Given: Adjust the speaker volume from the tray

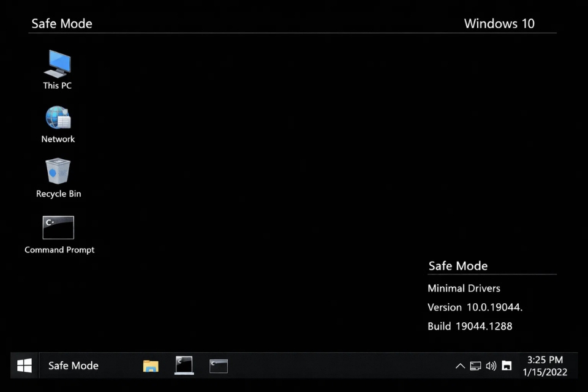Looking at the screenshot, I should [x=491, y=365].
